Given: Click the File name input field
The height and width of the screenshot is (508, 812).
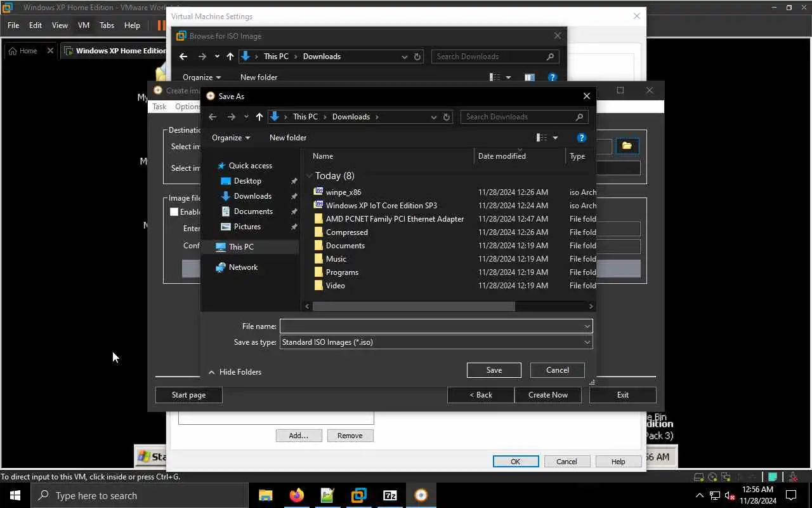Looking at the screenshot, I should tap(432, 326).
